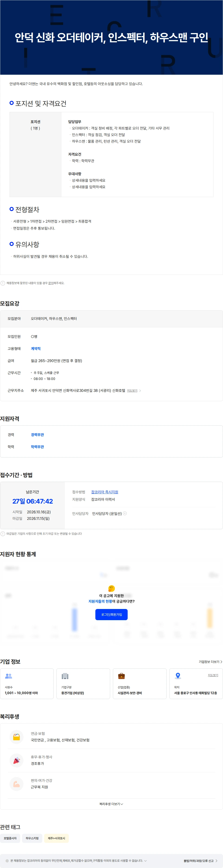
Task: Open 잡코리아 즉시지원 application link
Action: tap(105, 492)
